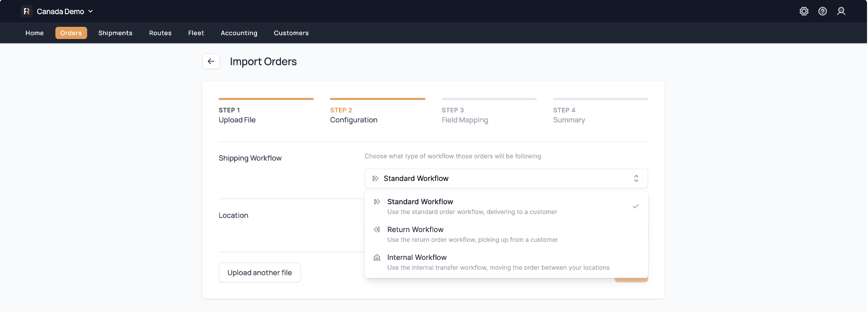868x312 pixels.
Task: Click the Upload another file button
Action: (x=259, y=273)
